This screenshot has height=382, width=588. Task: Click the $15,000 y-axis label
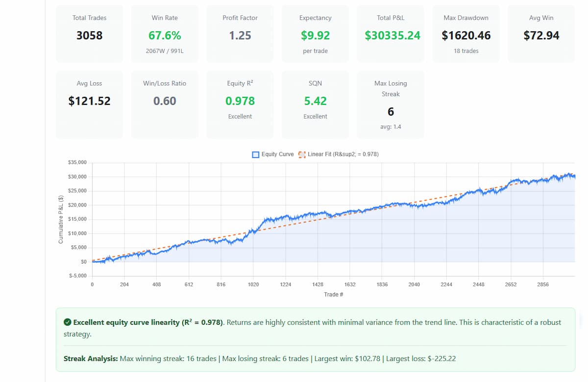(77, 219)
